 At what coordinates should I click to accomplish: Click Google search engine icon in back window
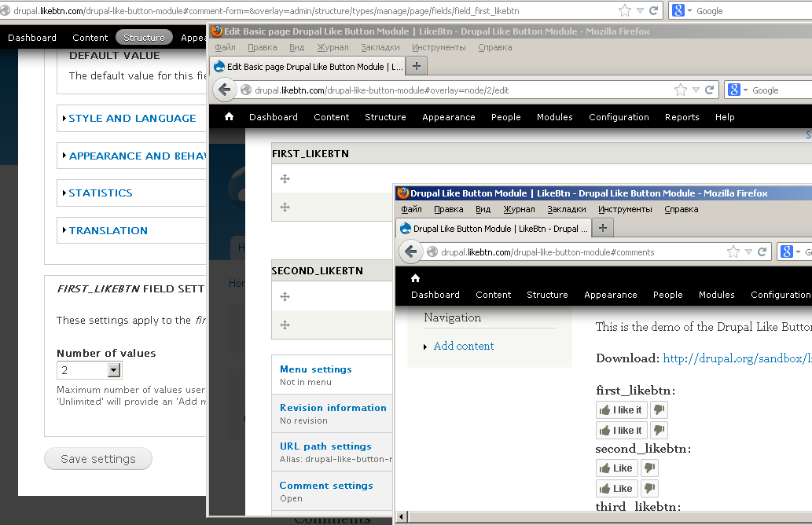678,10
